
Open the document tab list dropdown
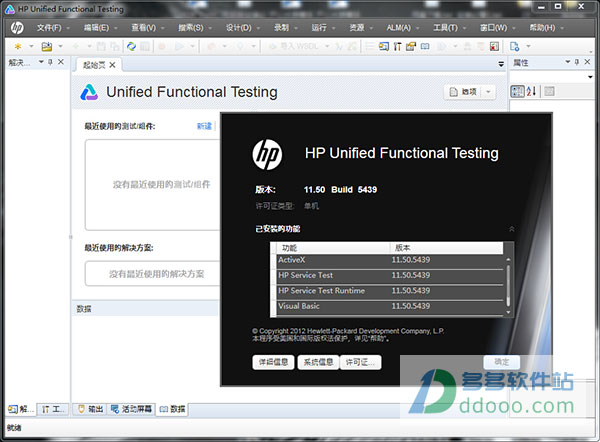point(501,65)
